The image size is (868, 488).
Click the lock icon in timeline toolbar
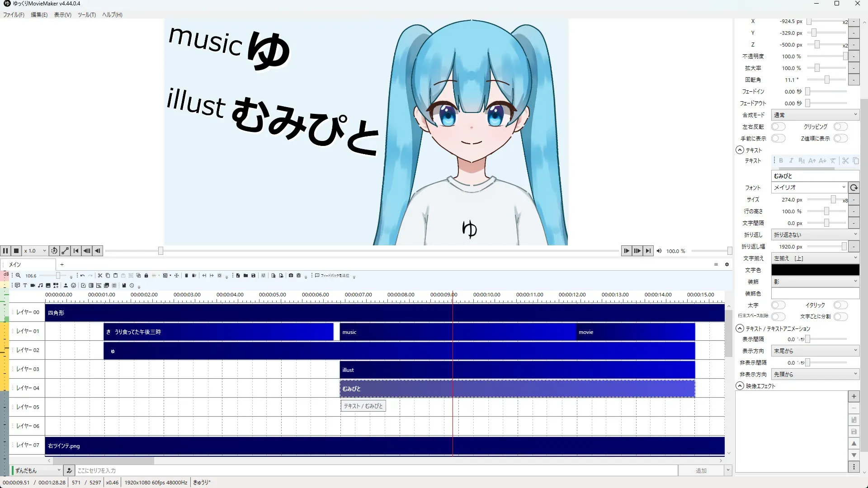click(146, 275)
